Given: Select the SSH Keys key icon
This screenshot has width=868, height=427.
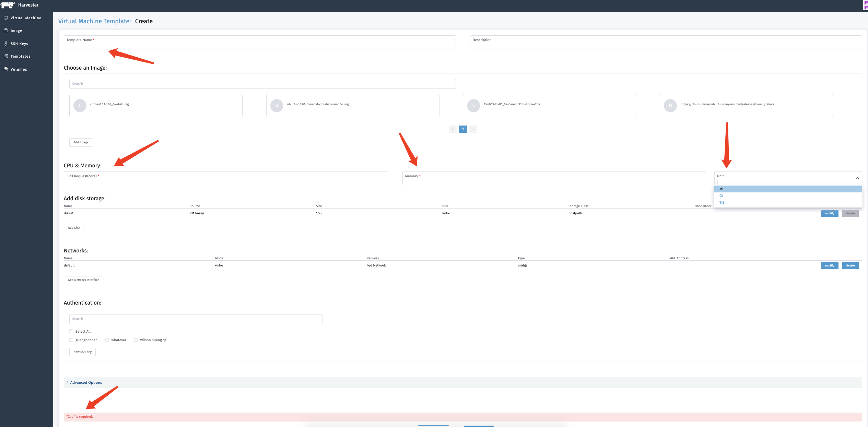Looking at the screenshot, I should (x=6, y=43).
